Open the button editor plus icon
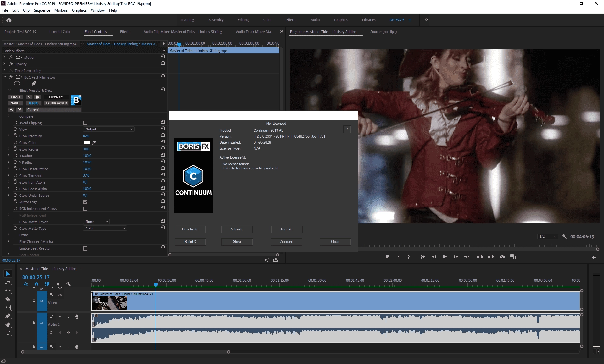Viewport: 604px width, 364px height. click(x=594, y=257)
